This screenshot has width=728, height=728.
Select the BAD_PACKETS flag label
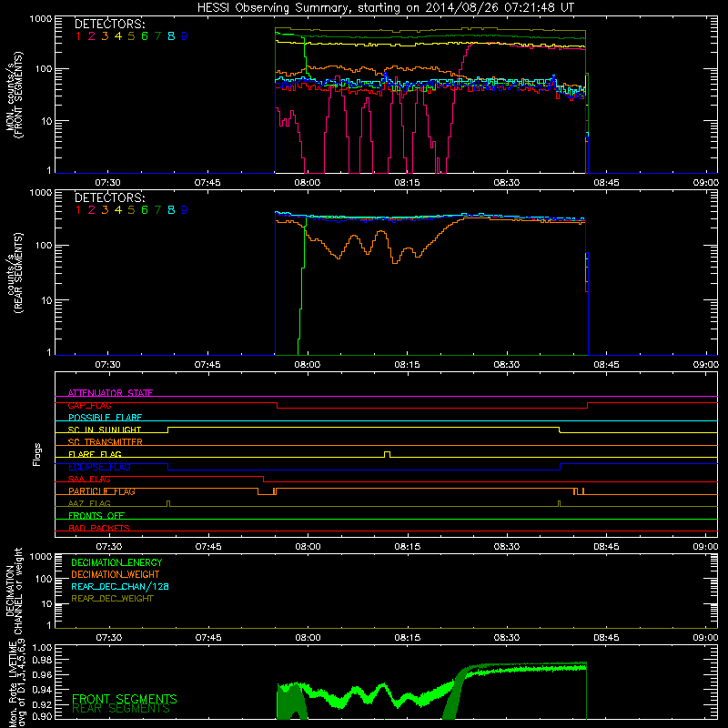(x=99, y=528)
